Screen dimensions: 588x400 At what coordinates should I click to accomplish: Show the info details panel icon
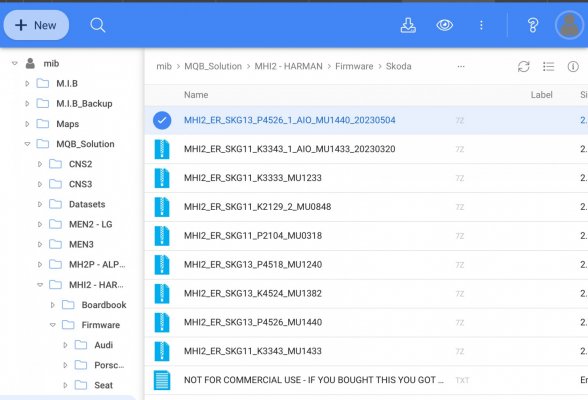click(573, 67)
